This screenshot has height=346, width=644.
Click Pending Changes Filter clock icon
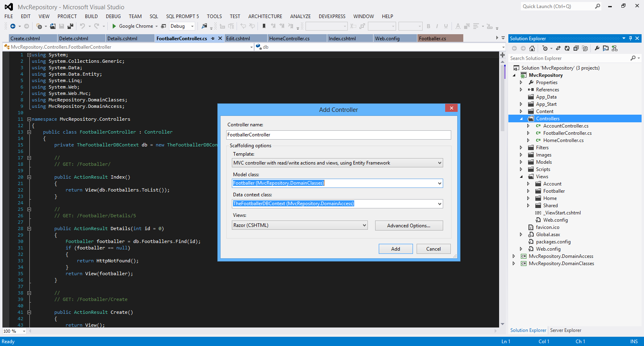(545, 48)
